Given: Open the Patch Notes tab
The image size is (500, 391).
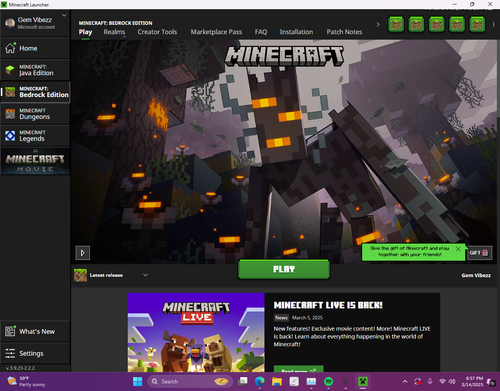Looking at the screenshot, I should point(344,32).
